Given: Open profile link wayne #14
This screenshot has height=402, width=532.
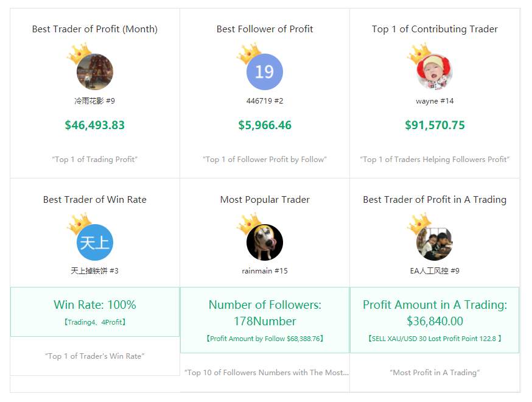Looking at the screenshot, I should [x=435, y=101].
